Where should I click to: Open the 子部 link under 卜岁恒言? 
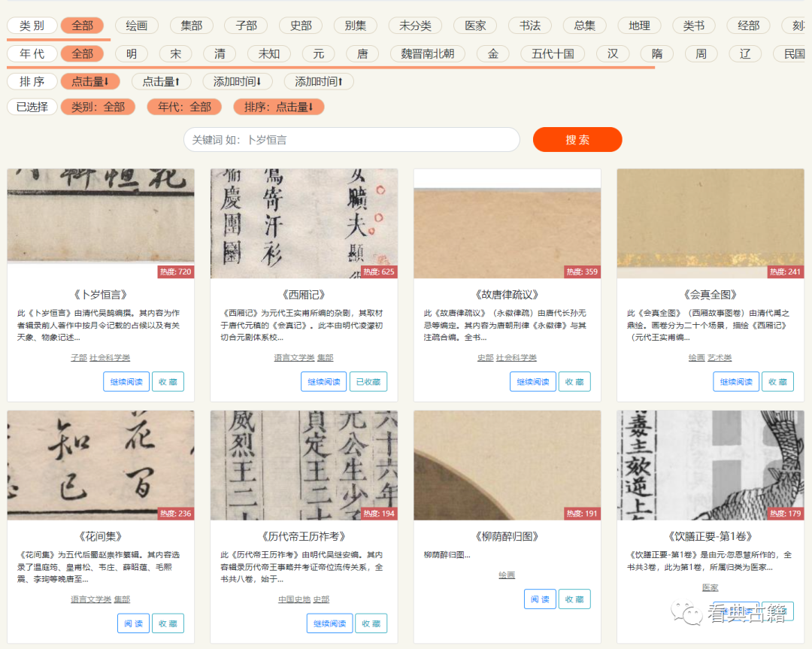77,357
